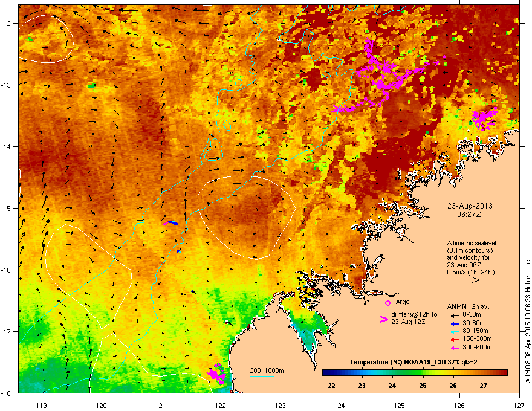Click the latitude axis label '-17'

pyautogui.click(x=6, y=331)
